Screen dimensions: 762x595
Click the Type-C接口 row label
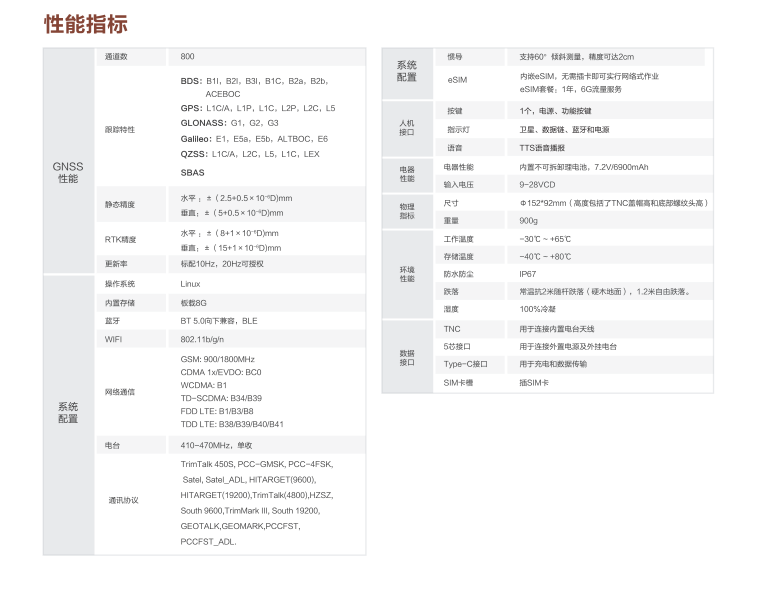click(465, 364)
